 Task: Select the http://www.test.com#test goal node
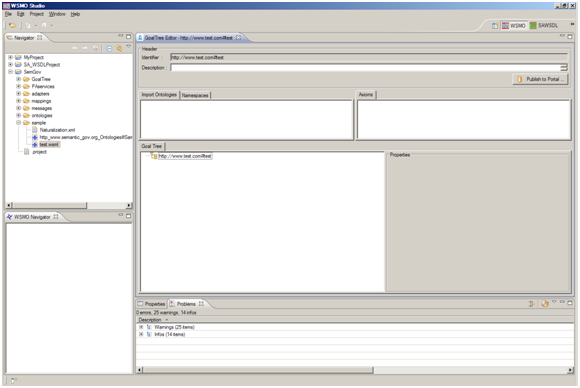pyautogui.click(x=185, y=156)
